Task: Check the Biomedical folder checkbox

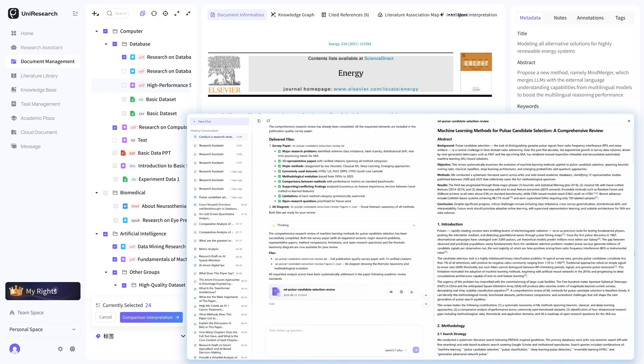Action: point(105,193)
